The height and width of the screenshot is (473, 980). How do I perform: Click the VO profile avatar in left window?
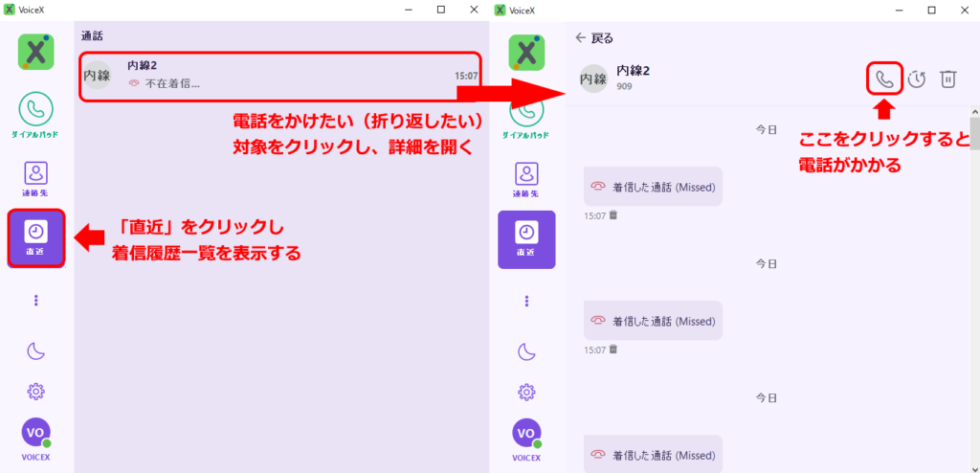coord(35,434)
